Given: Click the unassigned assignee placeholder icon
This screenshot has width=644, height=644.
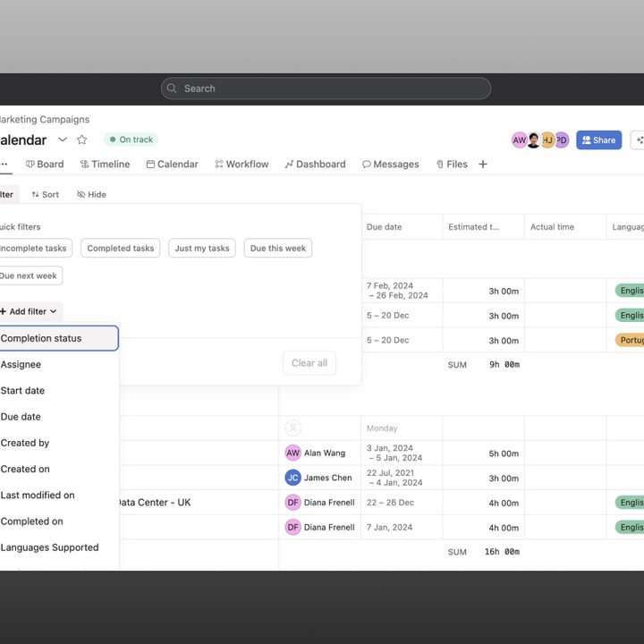Looking at the screenshot, I should coord(292,428).
